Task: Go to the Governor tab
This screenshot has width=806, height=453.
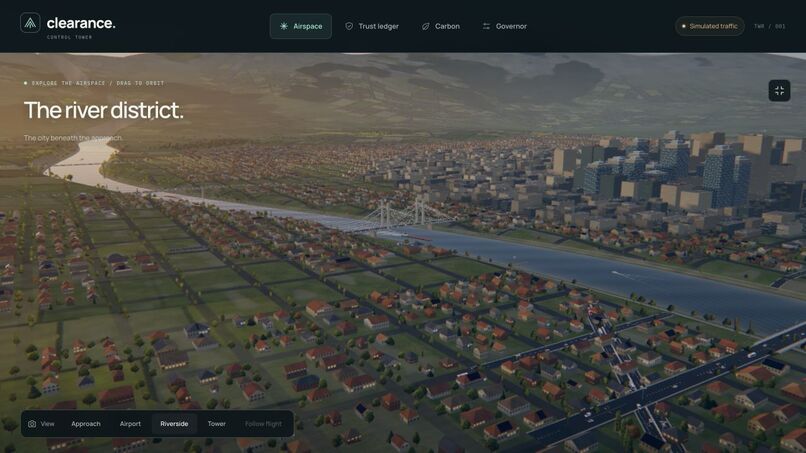Action: coord(504,26)
